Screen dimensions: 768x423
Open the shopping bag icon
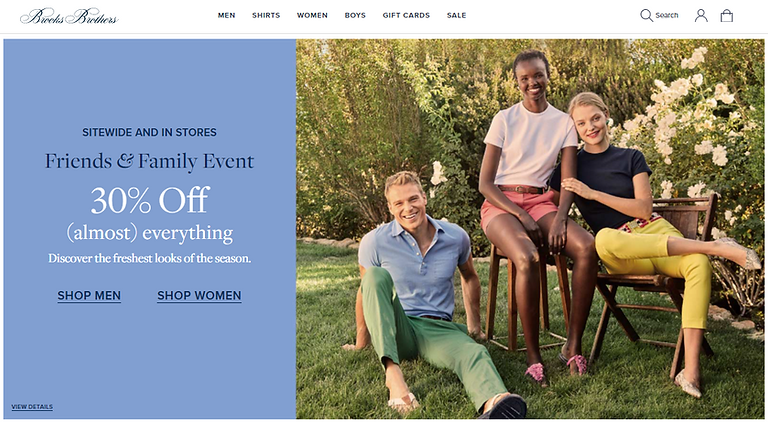tap(727, 15)
